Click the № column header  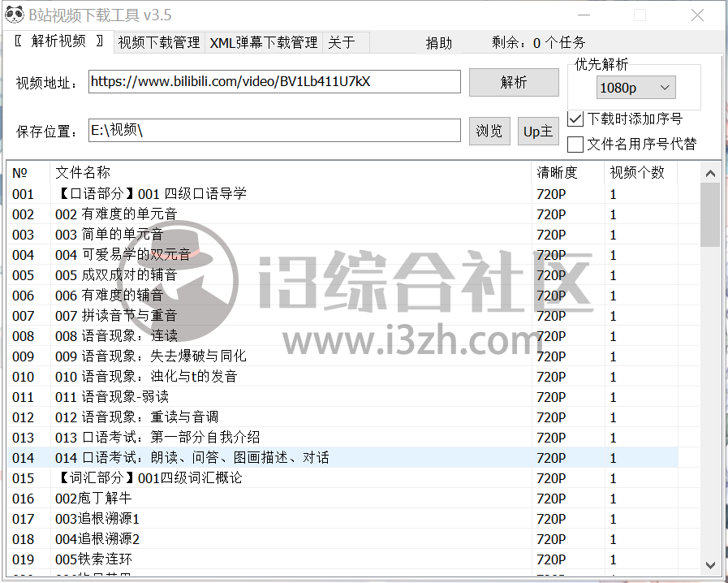[x=28, y=173]
